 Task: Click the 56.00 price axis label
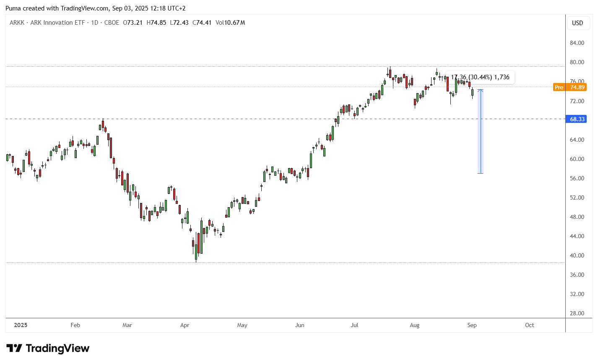click(x=577, y=178)
